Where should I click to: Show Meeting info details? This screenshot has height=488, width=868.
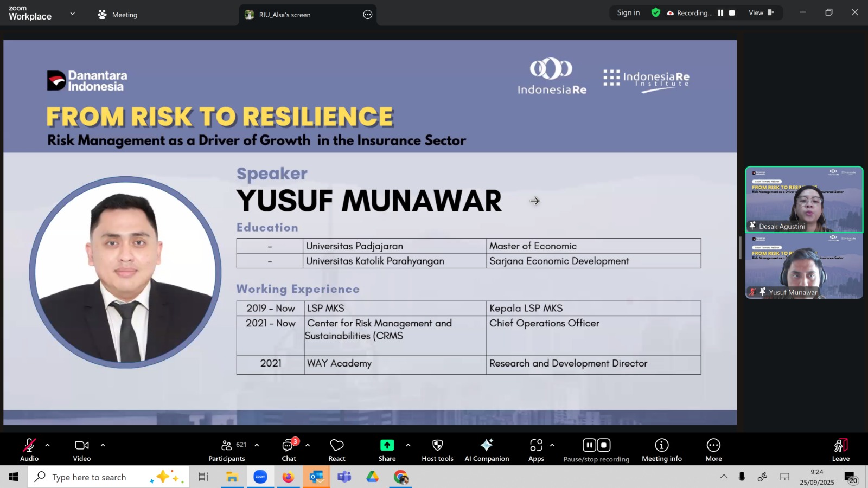click(x=662, y=450)
